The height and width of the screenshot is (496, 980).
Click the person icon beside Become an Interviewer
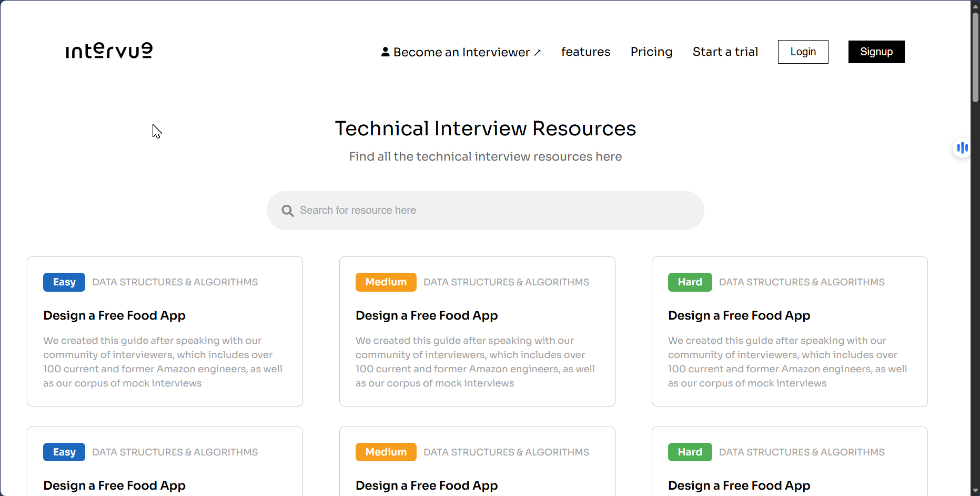pos(386,52)
